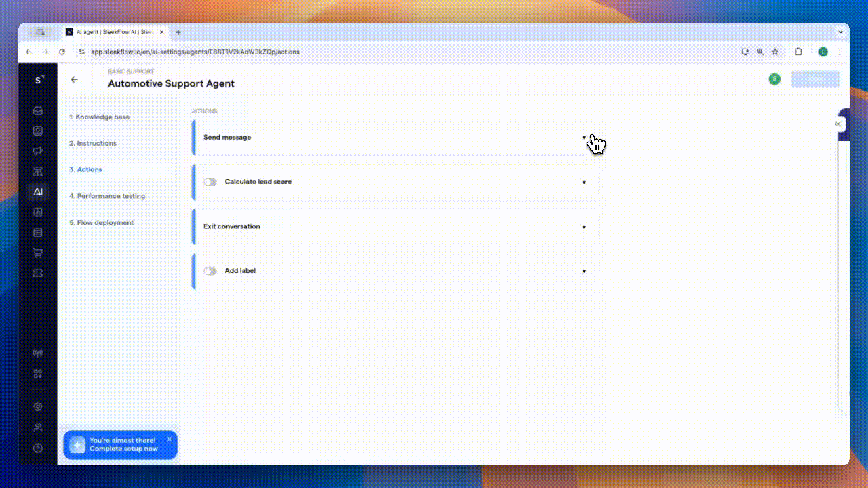Toggle the Calculate lead score switch
Viewport: 868px width, 488px height.
[x=210, y=182]
